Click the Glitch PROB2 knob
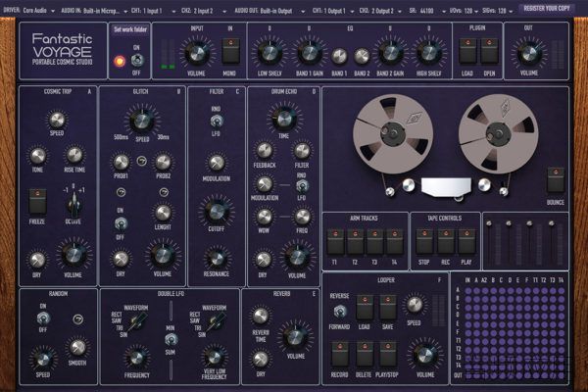 [x=163, y=162]
